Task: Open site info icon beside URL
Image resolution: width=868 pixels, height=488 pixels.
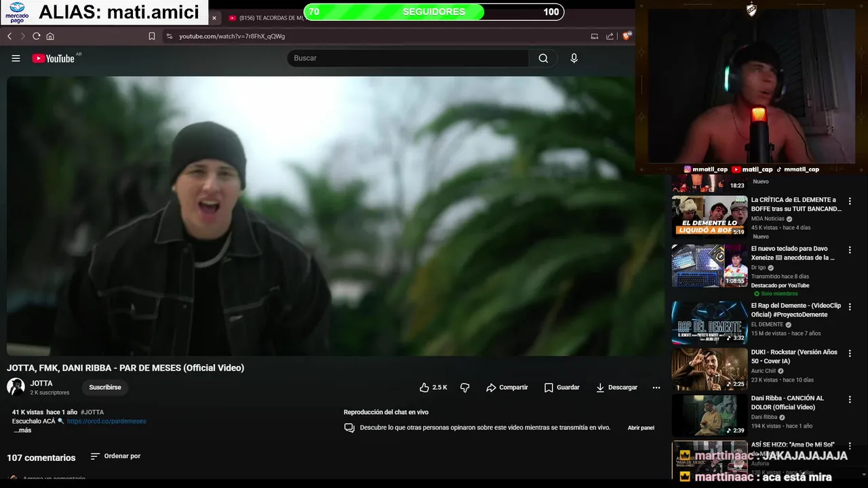Action: coord(169,36)
